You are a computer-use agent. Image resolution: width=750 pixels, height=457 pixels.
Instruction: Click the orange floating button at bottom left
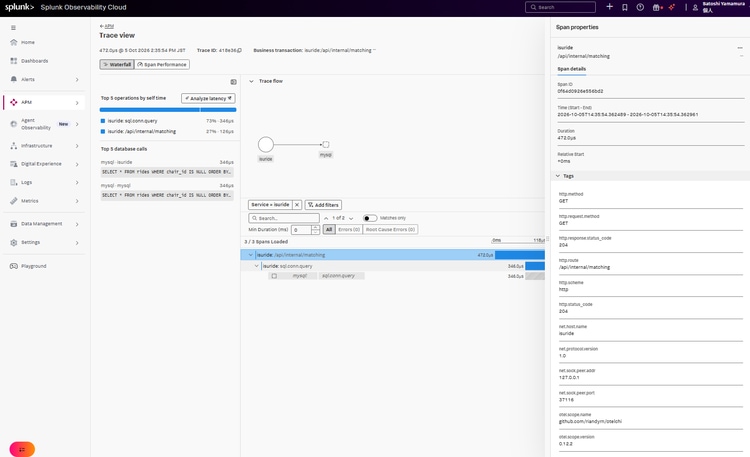[x=22, y=449]
